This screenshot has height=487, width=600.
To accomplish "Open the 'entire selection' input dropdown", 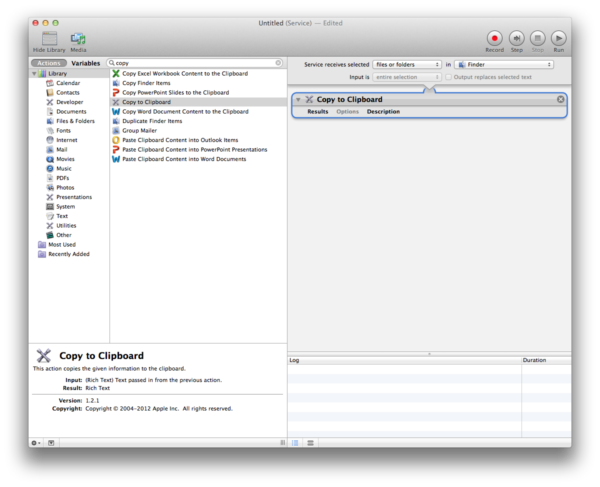I will (x=407, y=77).
